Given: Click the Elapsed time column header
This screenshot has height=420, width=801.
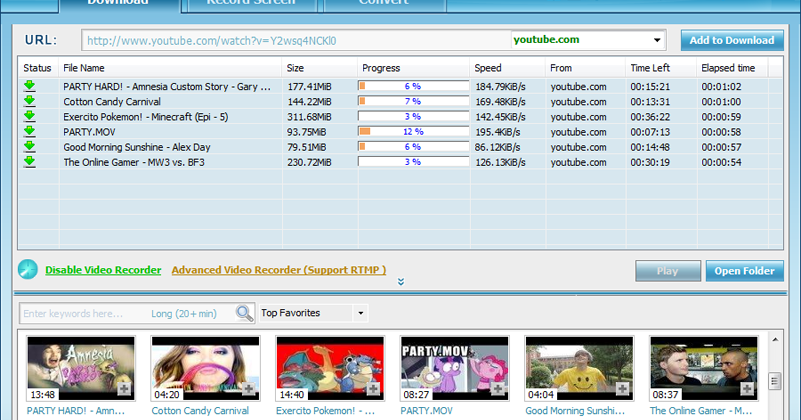Looking at the screenshot, I should tap(733, 68).
